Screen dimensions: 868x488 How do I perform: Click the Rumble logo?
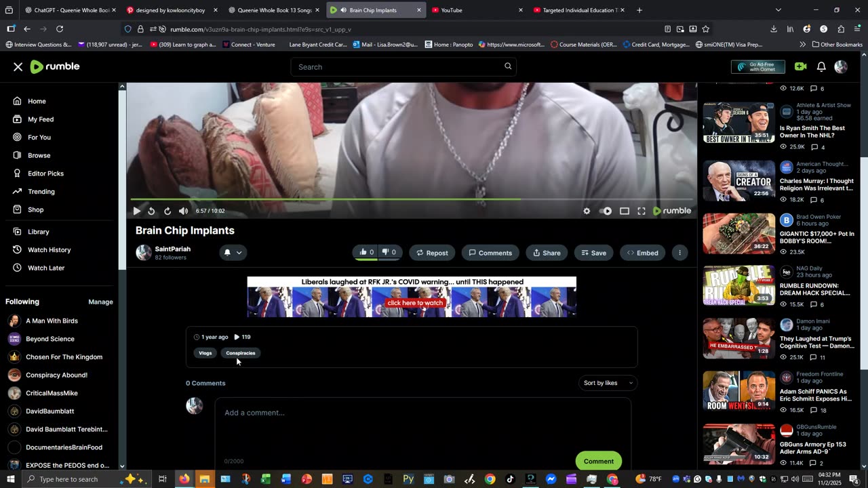point(55,66)
